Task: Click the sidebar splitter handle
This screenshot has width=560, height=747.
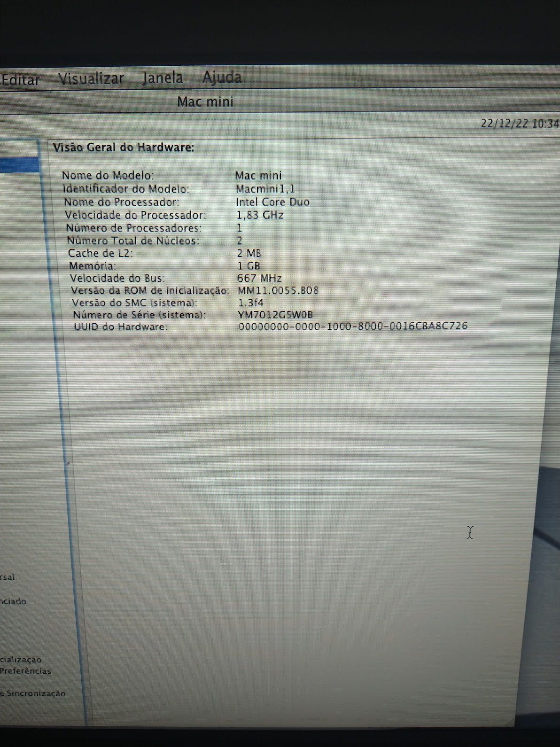Action: click(68, 464)
